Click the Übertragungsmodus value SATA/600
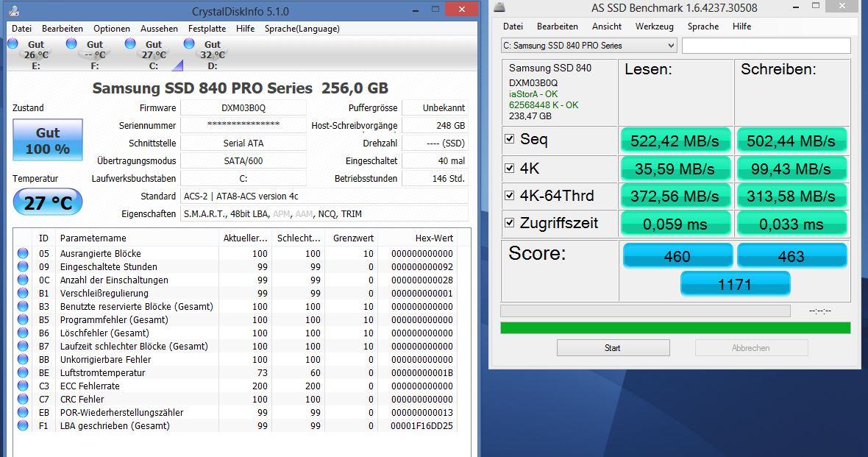This screenshot has width=868, height=457. pos(243,160)
